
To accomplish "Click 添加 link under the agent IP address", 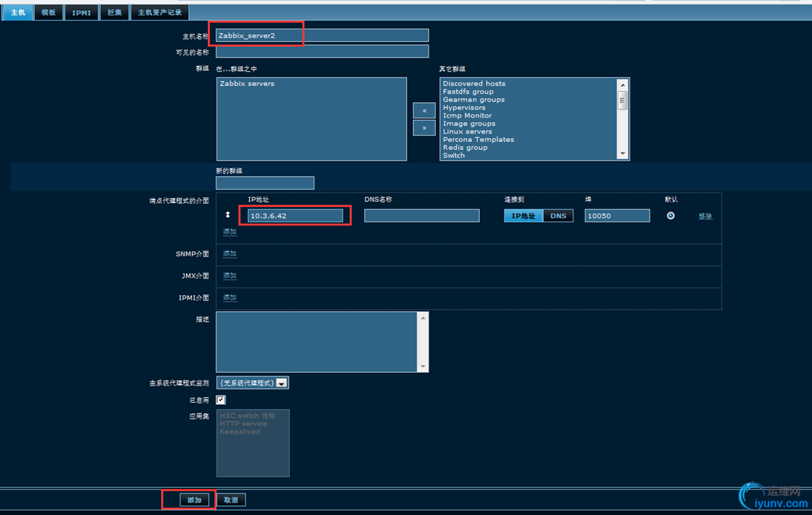I will (x=230, y=232).
